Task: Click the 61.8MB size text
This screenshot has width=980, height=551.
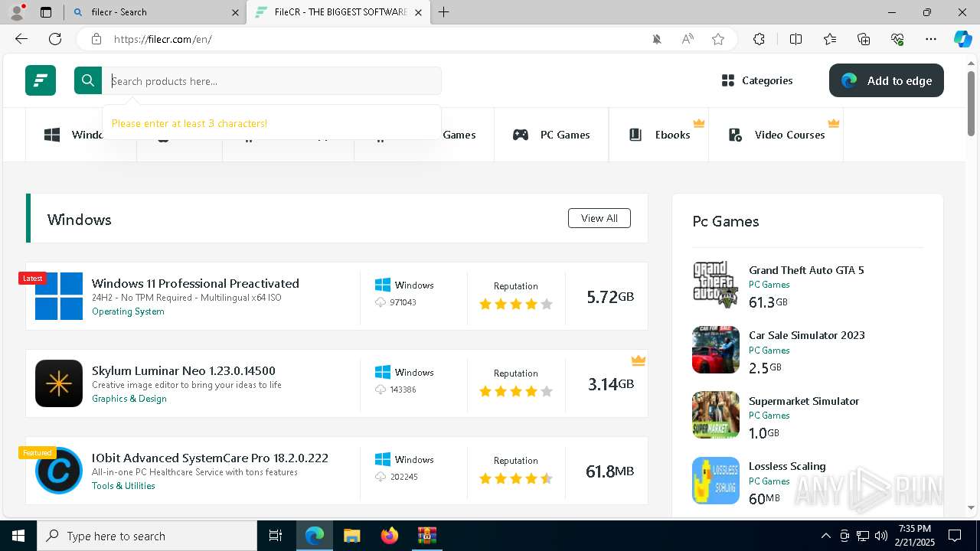Action: pyautogui.click(x=610, y=471)
